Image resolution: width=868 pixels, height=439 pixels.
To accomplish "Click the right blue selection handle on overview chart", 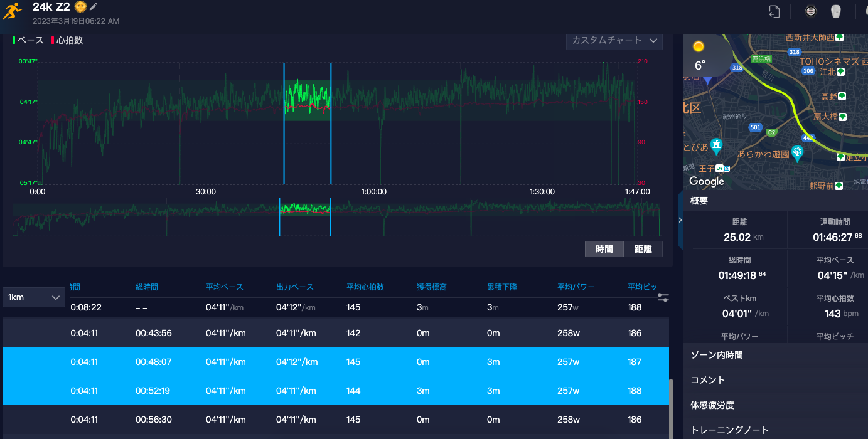I will click(331, 217).
